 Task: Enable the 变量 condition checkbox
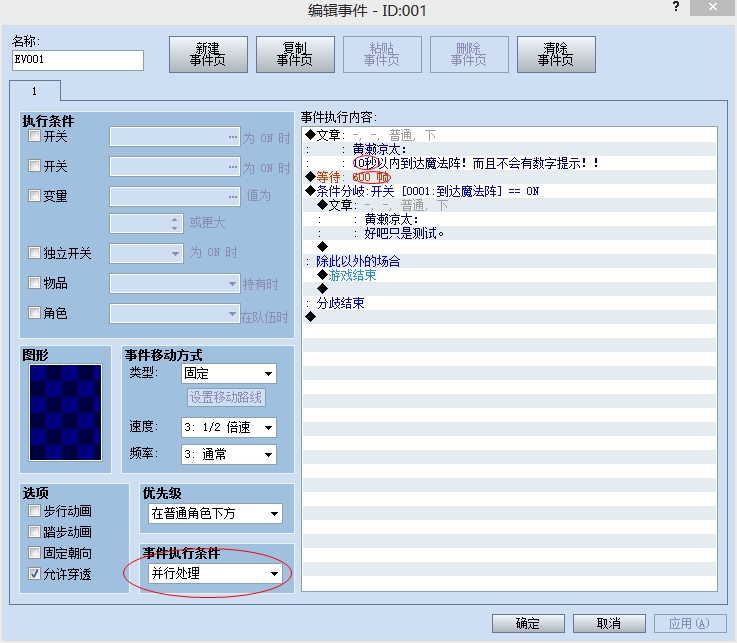34,195
